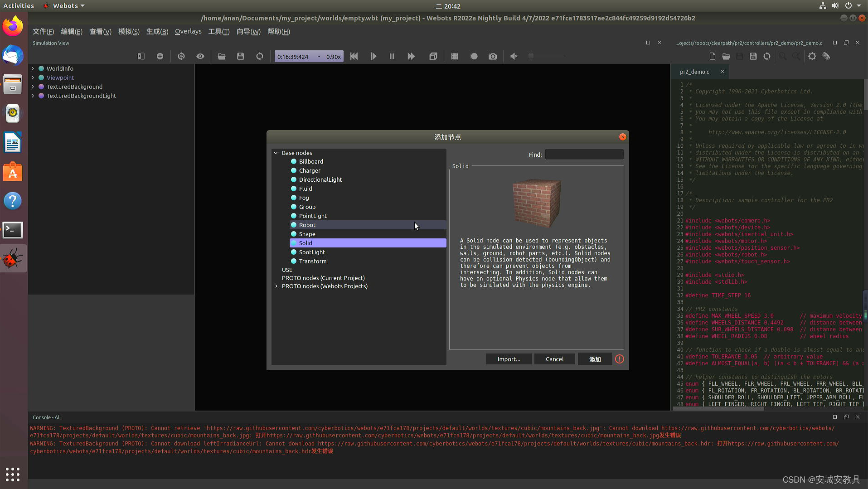Screen dimensions: 868x489
Task: Click the round record animation icon
Action: pyautogui.click(x=474, y=56)
